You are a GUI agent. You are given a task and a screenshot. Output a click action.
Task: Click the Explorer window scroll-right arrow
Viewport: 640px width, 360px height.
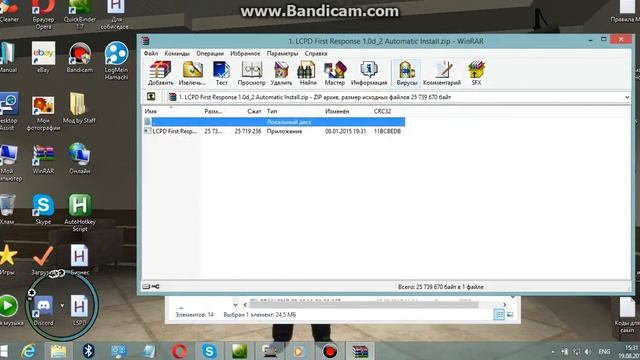pos(504,304)
